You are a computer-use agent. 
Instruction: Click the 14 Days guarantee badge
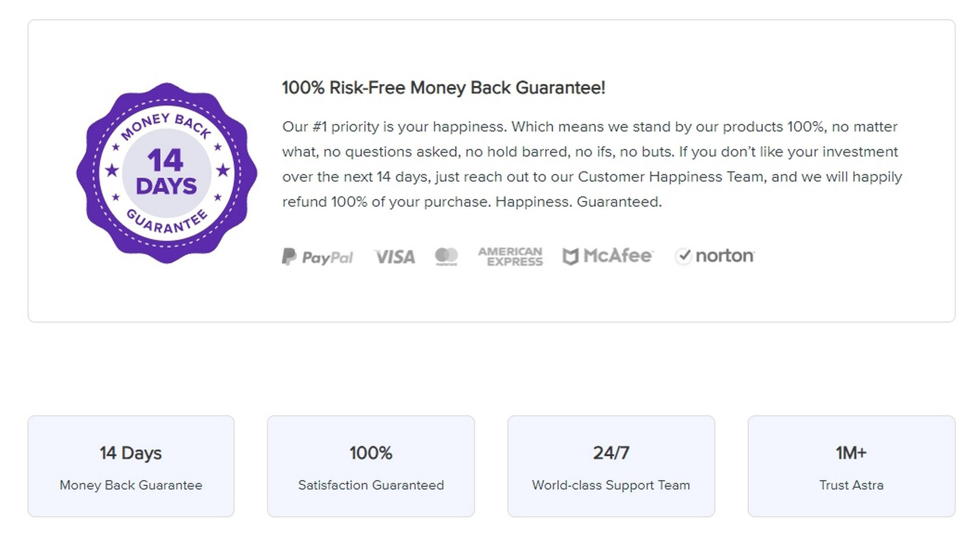click(167, 173)
